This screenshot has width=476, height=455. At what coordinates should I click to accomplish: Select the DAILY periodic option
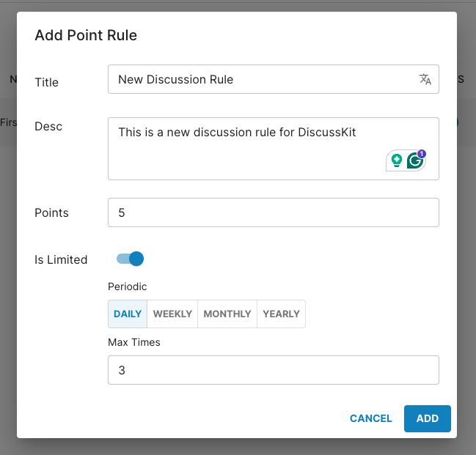click(128, 314)
